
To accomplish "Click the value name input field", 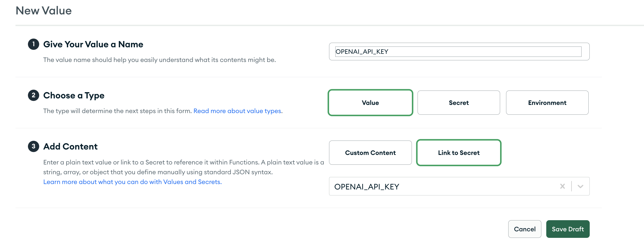I will click(x=458, y=52).
